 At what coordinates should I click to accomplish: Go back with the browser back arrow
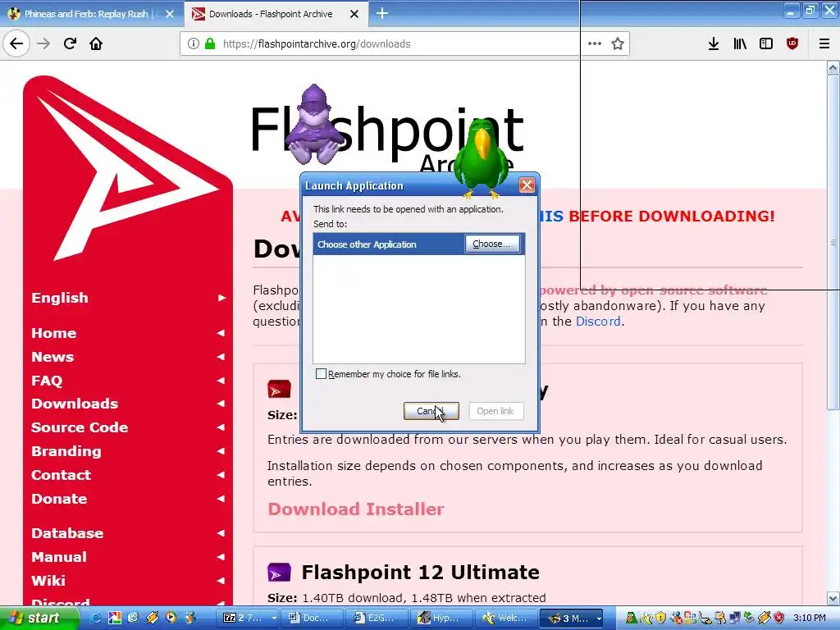pos(16,43)
